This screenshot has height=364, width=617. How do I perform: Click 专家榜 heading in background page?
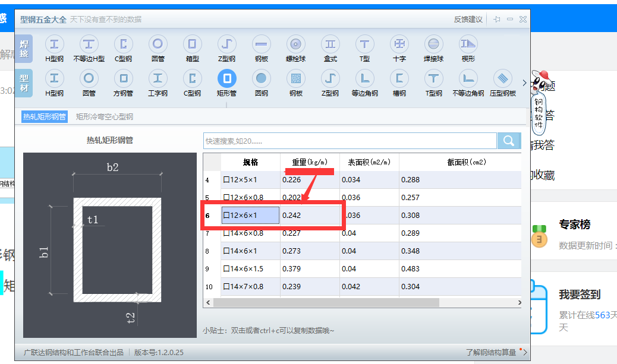(x=575, y=224)
